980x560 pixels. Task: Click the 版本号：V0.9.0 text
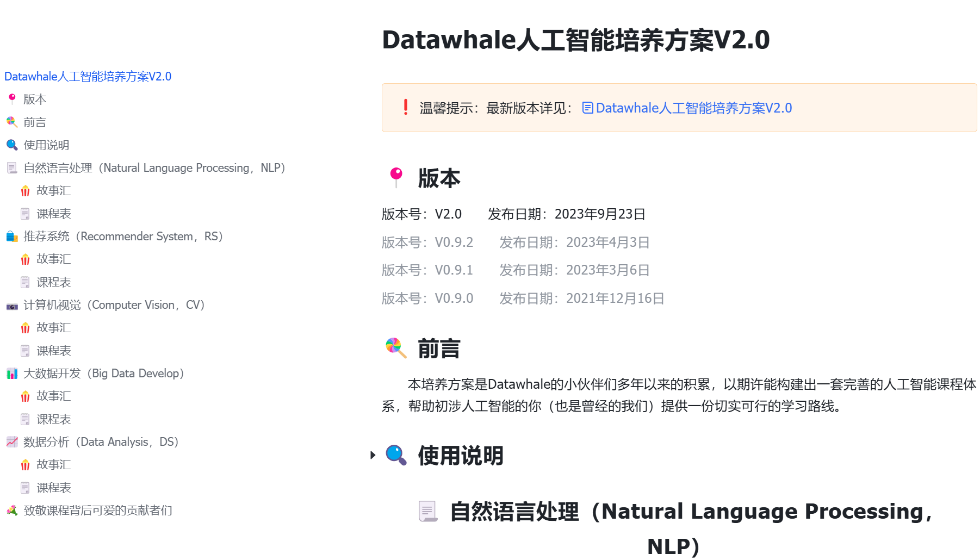427,298
